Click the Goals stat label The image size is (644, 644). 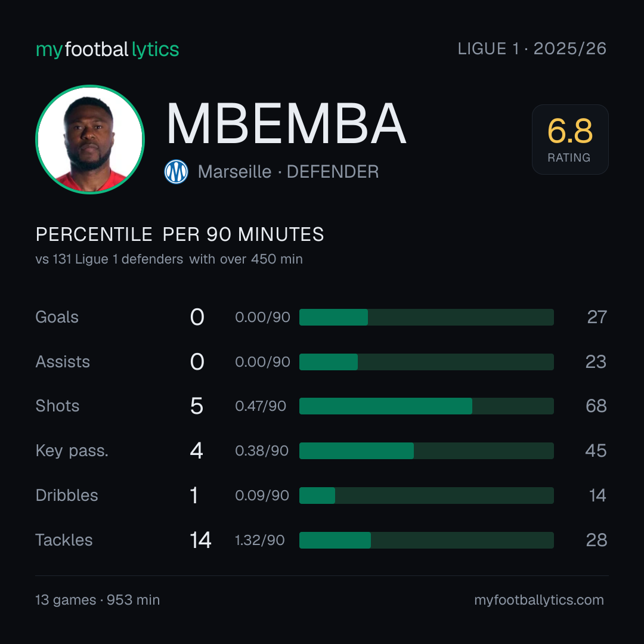(57, 317)
